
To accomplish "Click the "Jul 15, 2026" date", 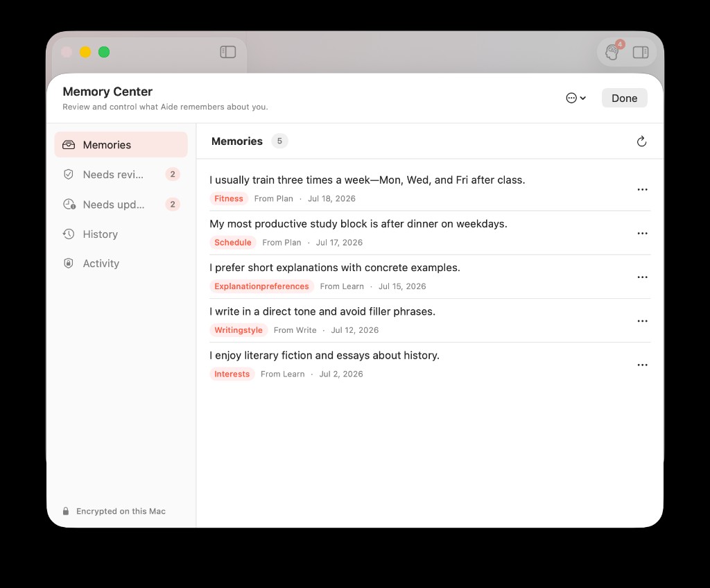I will click(402, 286).
